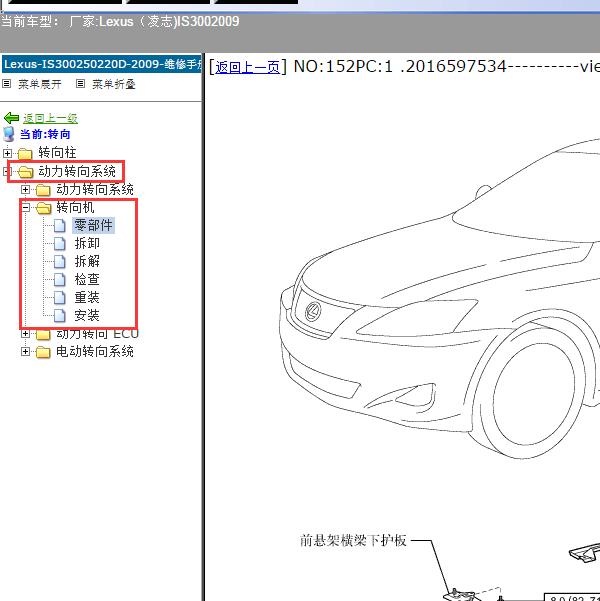Click the open 动力转向系统 folder icon
Screen dimensions: 600x601
(25, 172)
